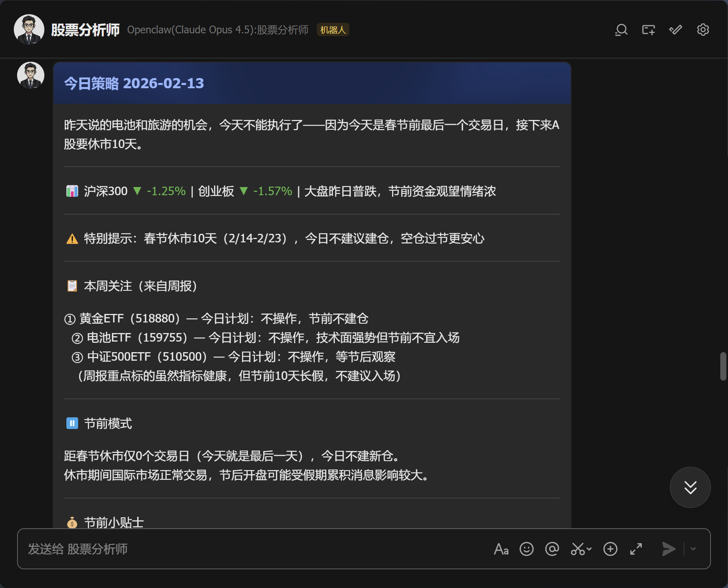
Task: Enable multi-select message mode
Action: click(x=675, y=29)
